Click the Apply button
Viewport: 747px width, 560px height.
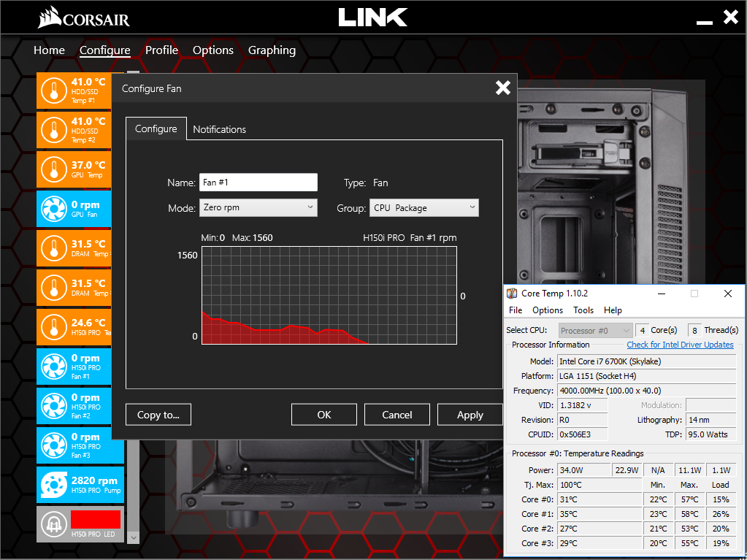[x=470, y=414]
